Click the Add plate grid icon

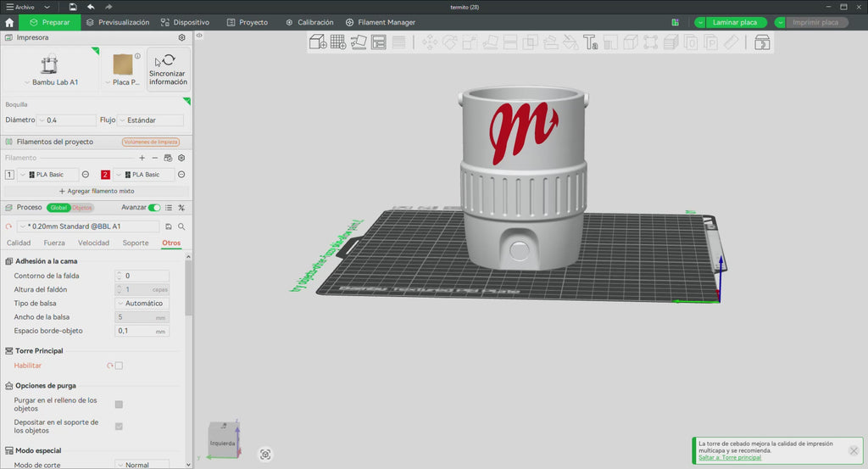338,42
